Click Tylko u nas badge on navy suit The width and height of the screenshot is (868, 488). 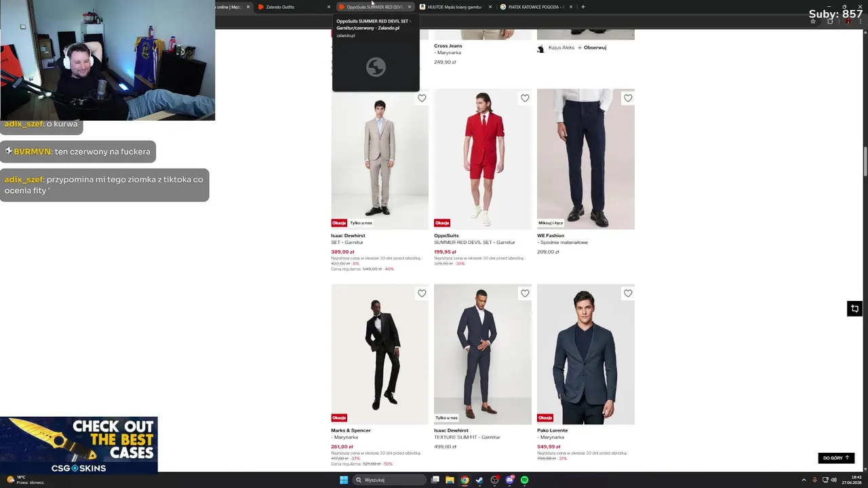[447, 418]
